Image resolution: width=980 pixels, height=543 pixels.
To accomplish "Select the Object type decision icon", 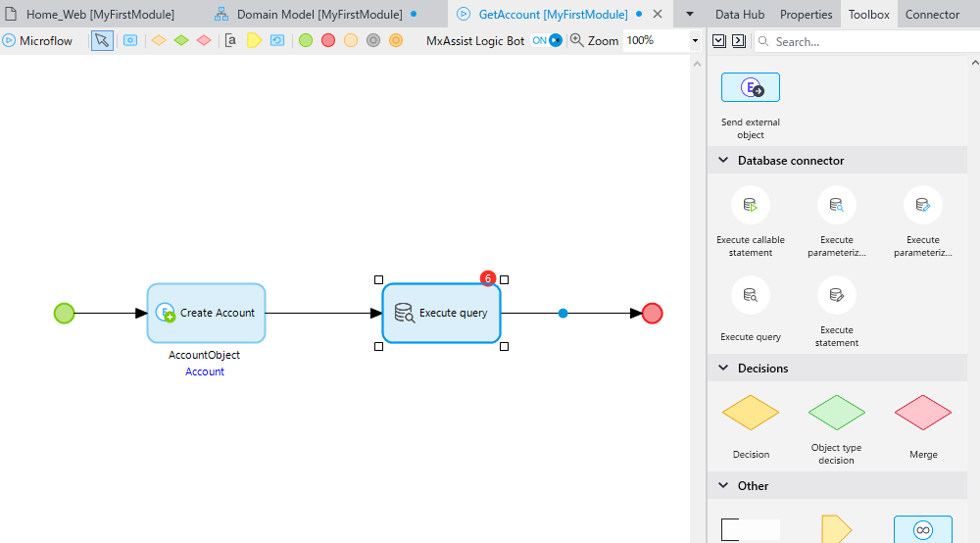I will tap(836, 413).
